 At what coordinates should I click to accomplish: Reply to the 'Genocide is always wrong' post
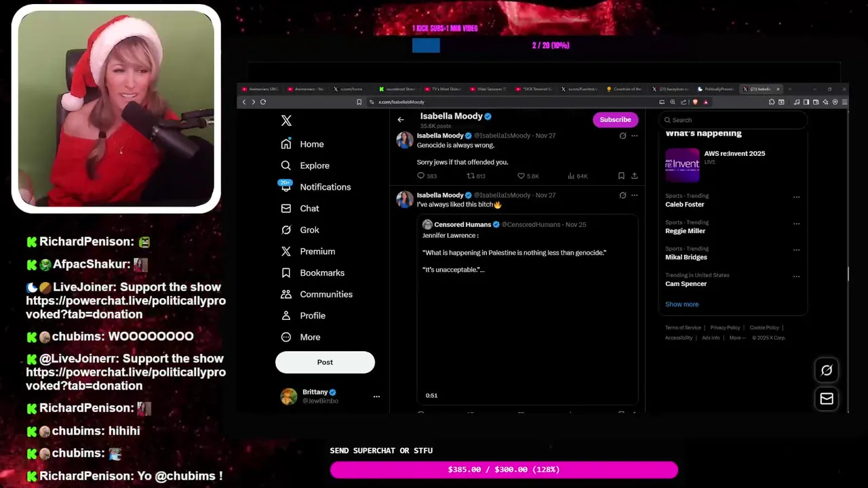[427, 176]
